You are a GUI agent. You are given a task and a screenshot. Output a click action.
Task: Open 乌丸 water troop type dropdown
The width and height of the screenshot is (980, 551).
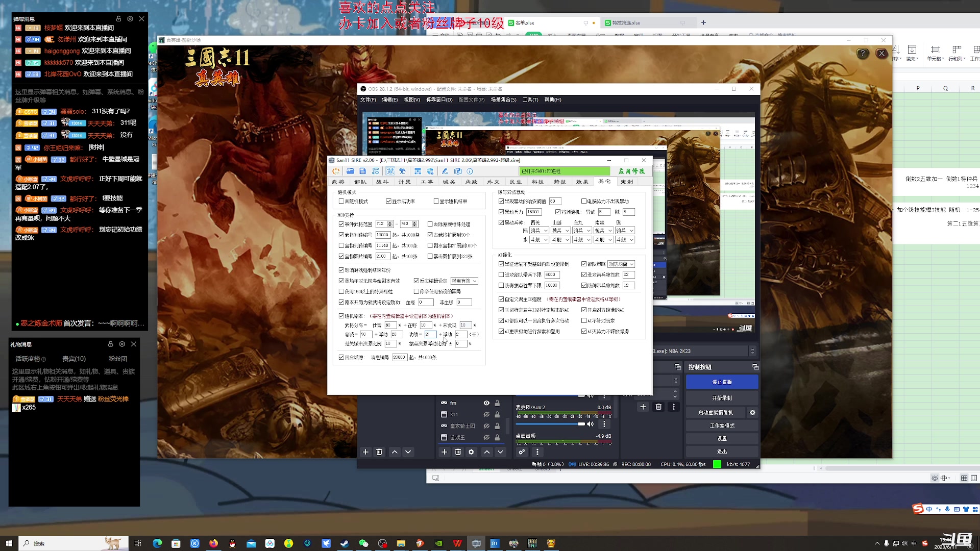click(x=582, y=240)
